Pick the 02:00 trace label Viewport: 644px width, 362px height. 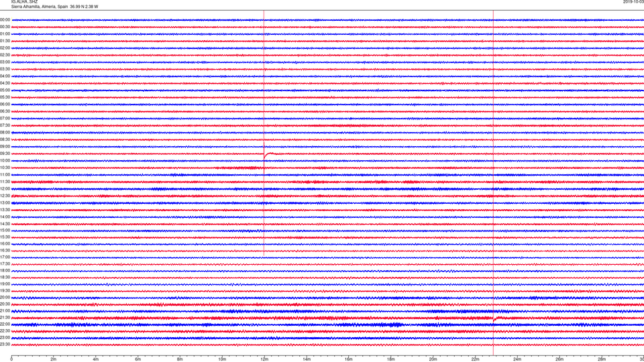5,48
